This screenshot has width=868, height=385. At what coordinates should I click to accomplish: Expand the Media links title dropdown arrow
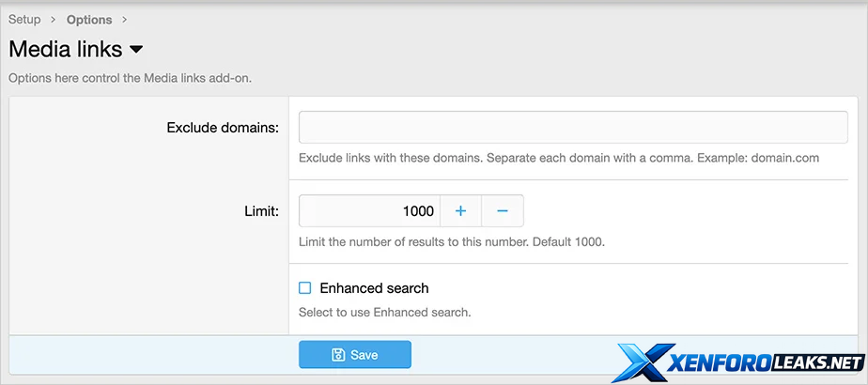[x=136, y=49]
